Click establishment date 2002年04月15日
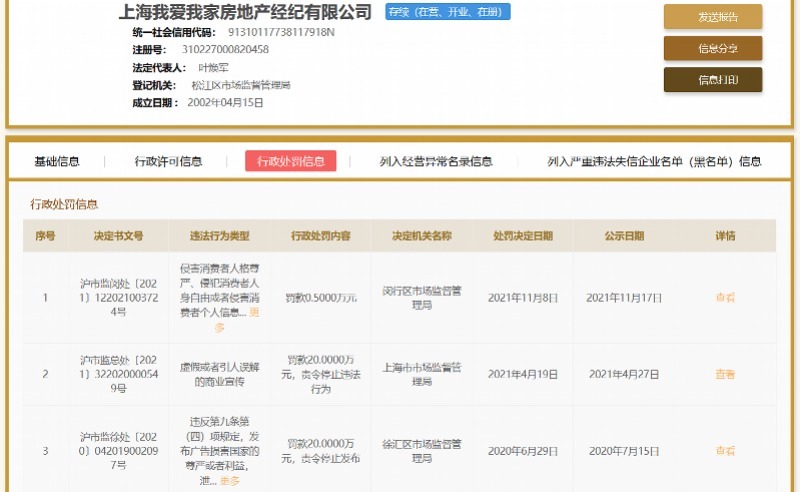 225,103
